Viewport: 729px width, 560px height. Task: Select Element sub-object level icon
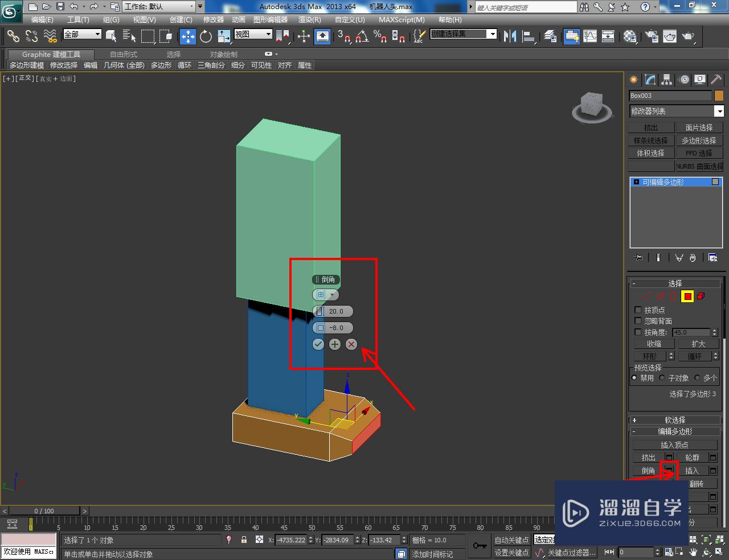click(x=701, y=296)
